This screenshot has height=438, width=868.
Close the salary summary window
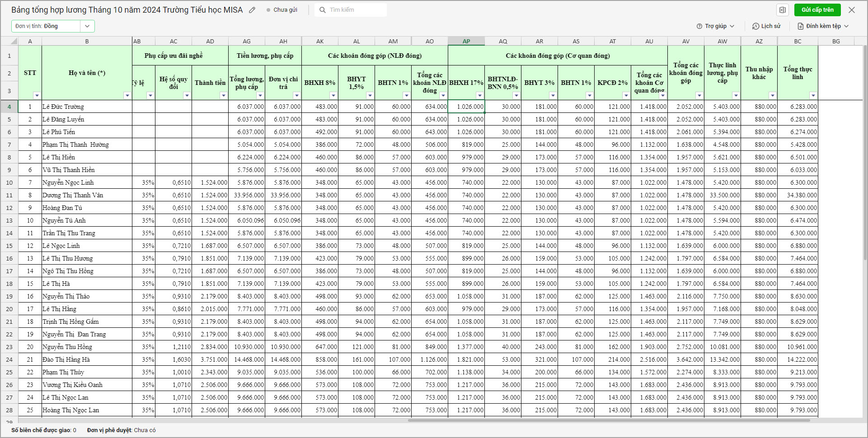[x=852, y=10]
